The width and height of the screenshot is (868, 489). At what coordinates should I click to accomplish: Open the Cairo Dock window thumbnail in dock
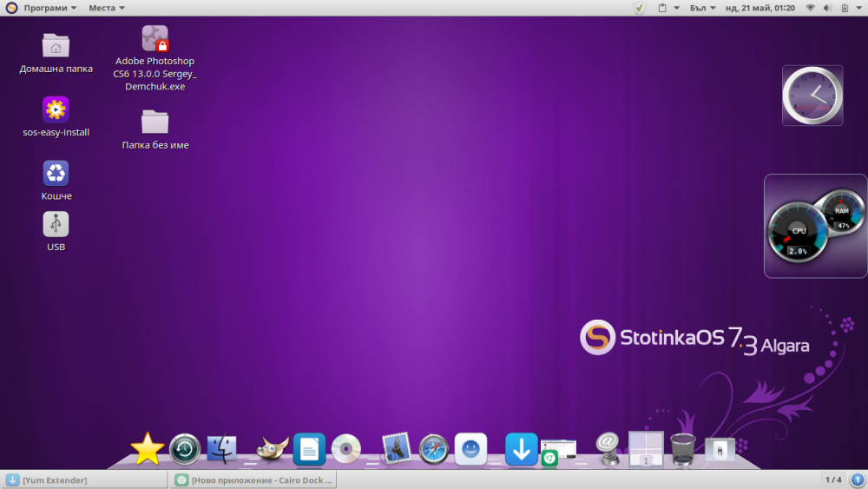[558, 452]
